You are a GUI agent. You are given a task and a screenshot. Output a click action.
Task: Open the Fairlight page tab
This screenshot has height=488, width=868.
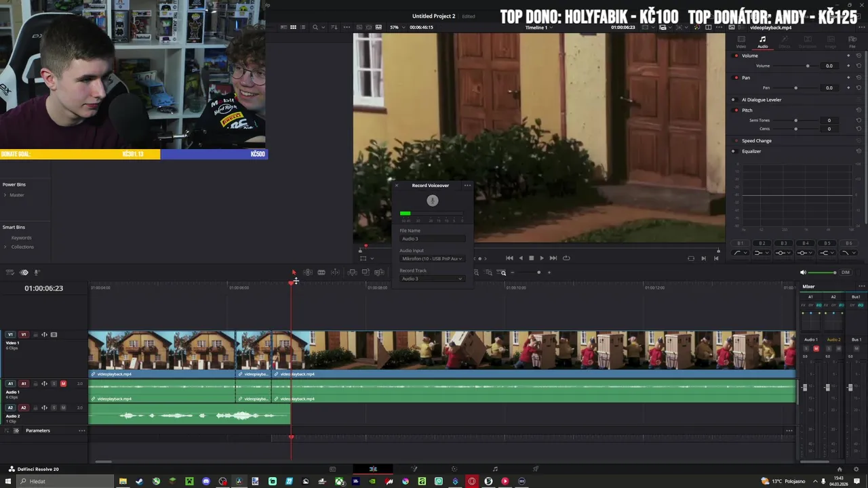click(x=495, y=469)
